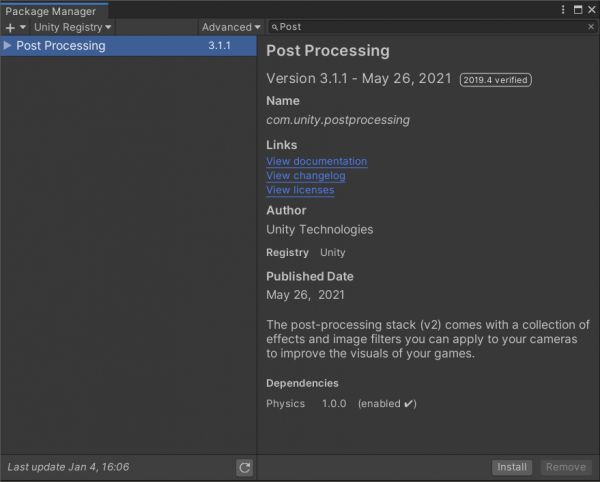The width and height of the screenshot is (600, 482).
Task: Click the plus icon to add package
Action: click(12, 28)
